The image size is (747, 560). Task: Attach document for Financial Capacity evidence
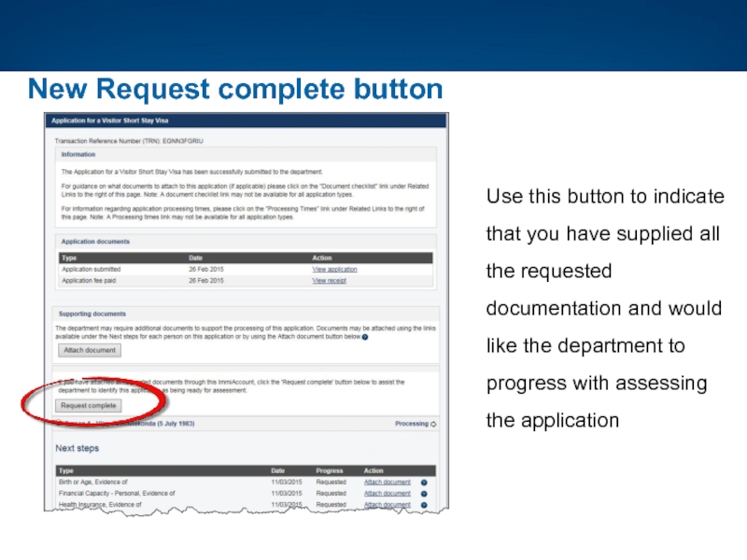(x=388, y=494)
